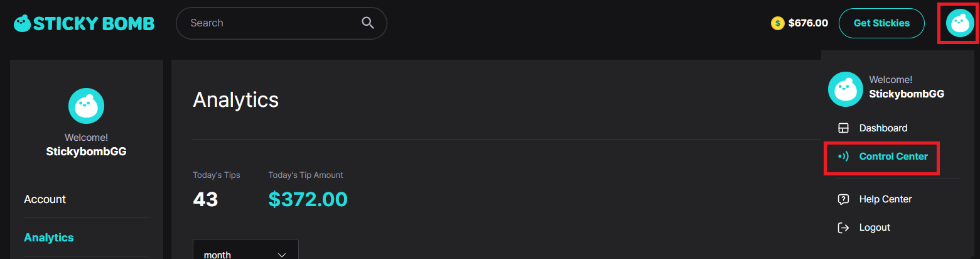Click the dropdown menu avatar beside Welcome
Screen dimensions: 980x259
pos(846,89)
